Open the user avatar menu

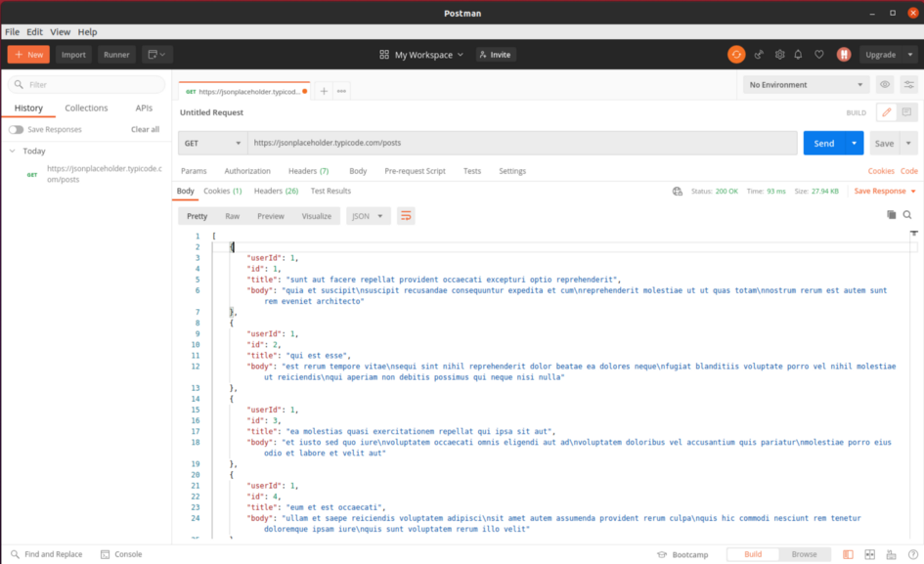point(844,54)
